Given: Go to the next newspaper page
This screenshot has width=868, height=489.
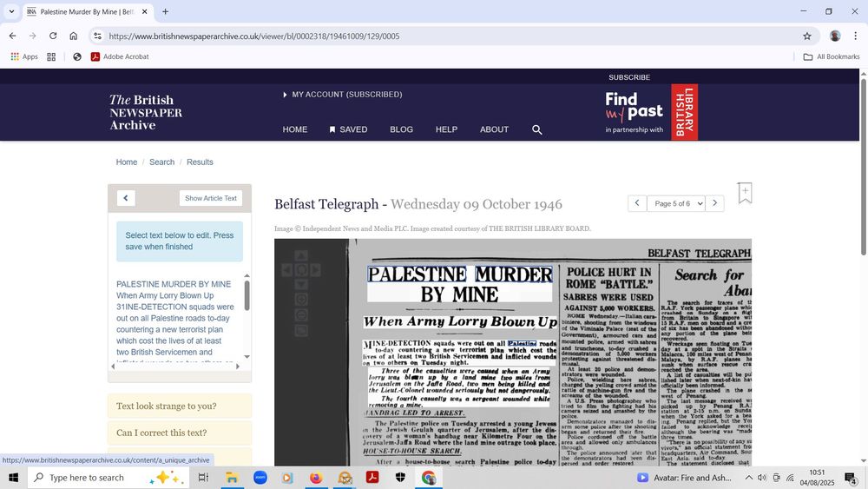Looking at the screenshot, I should [714, 203].
